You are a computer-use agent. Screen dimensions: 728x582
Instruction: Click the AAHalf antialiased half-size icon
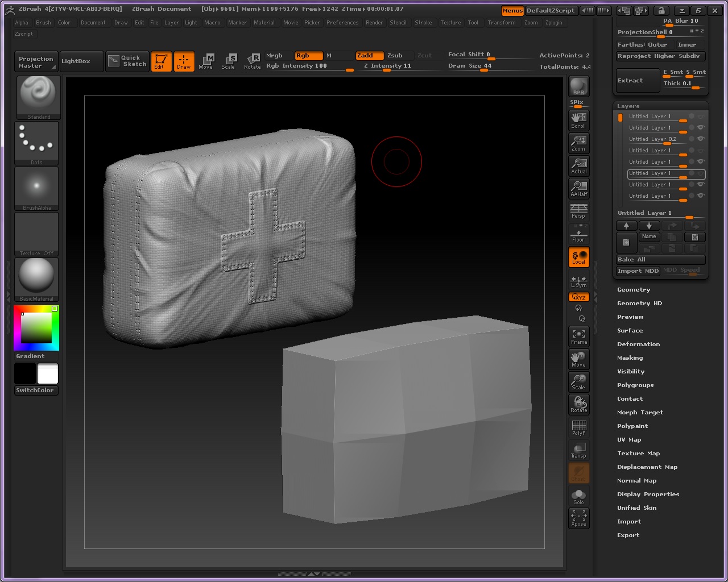click(x=578, y=188)
